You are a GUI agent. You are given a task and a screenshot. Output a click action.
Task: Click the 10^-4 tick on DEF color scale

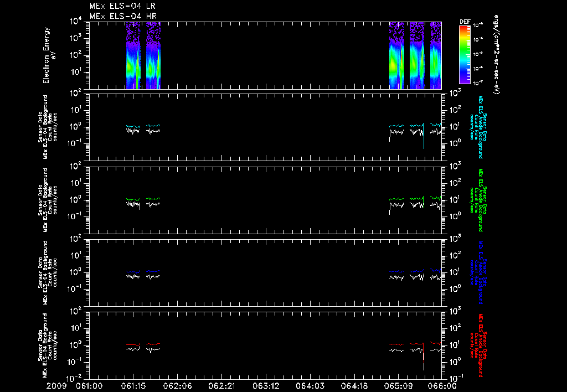tap(478, 39)
